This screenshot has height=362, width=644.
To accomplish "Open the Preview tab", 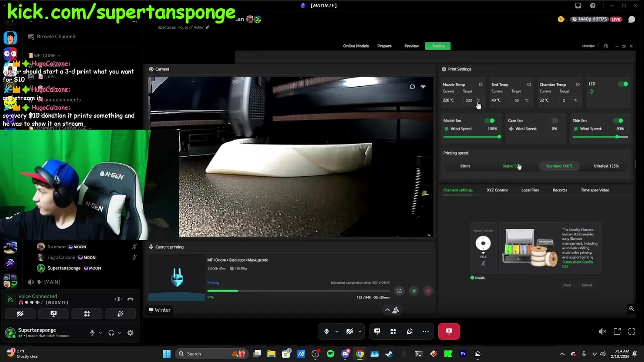I will coord(411,46).
